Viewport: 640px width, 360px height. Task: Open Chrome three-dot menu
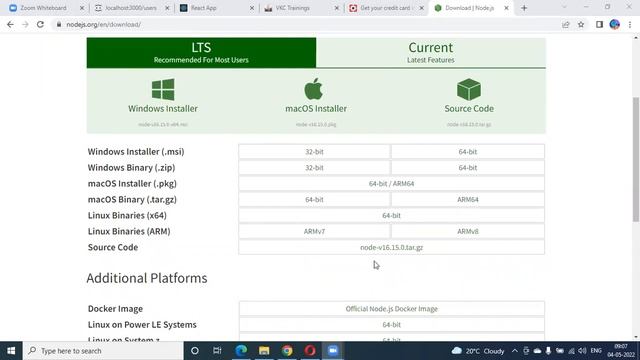(x=630, y=24)
